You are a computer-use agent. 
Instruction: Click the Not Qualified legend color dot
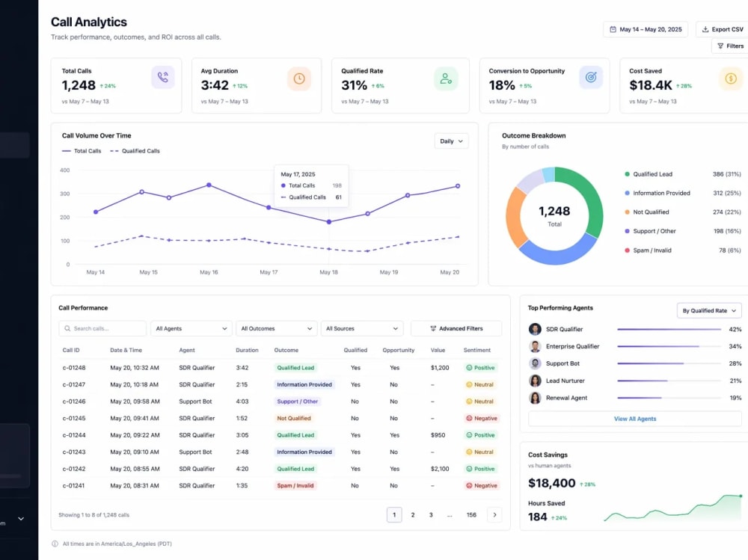pos(627,212)
